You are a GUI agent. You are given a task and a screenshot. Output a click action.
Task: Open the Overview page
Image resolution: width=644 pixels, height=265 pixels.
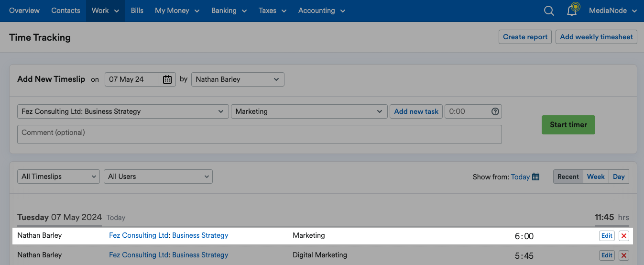(24, 11)
